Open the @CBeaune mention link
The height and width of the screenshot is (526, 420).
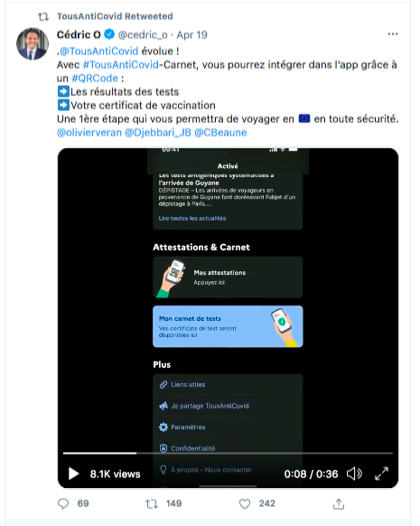pos(220,133)
